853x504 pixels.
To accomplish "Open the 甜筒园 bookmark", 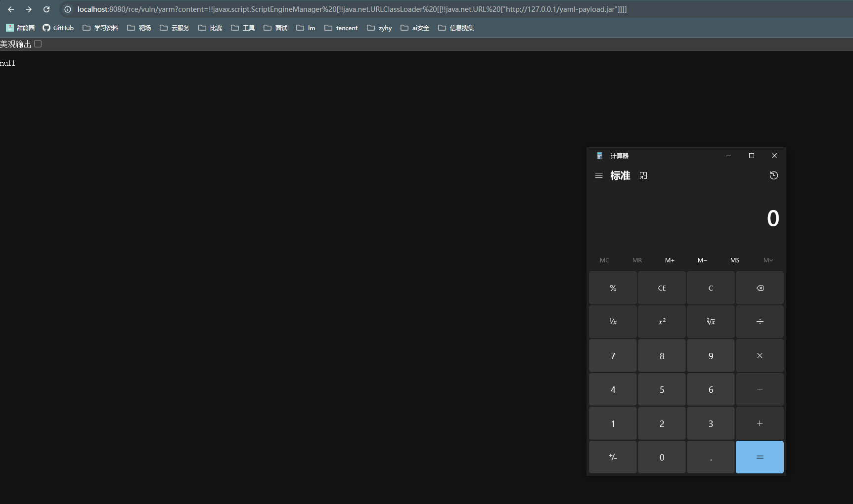I will (20, 28).
